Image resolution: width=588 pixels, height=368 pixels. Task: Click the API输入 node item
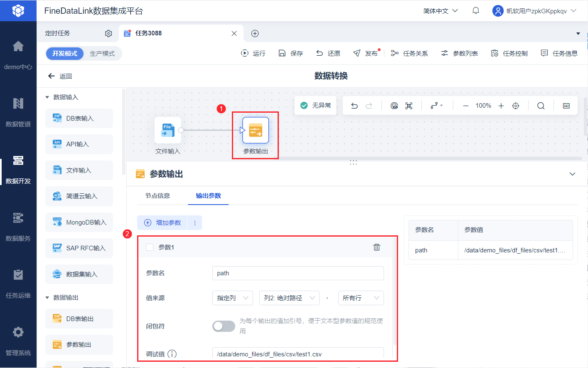click(79, 144)
